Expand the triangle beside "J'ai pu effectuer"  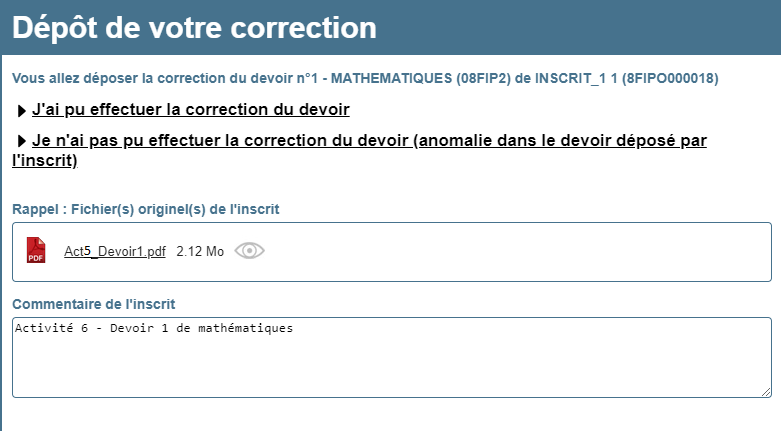click(21, 111)
